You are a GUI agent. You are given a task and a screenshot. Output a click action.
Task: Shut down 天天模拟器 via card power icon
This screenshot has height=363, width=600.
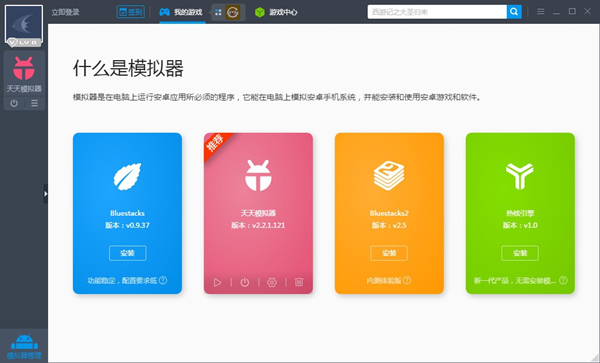coord(245,283)
